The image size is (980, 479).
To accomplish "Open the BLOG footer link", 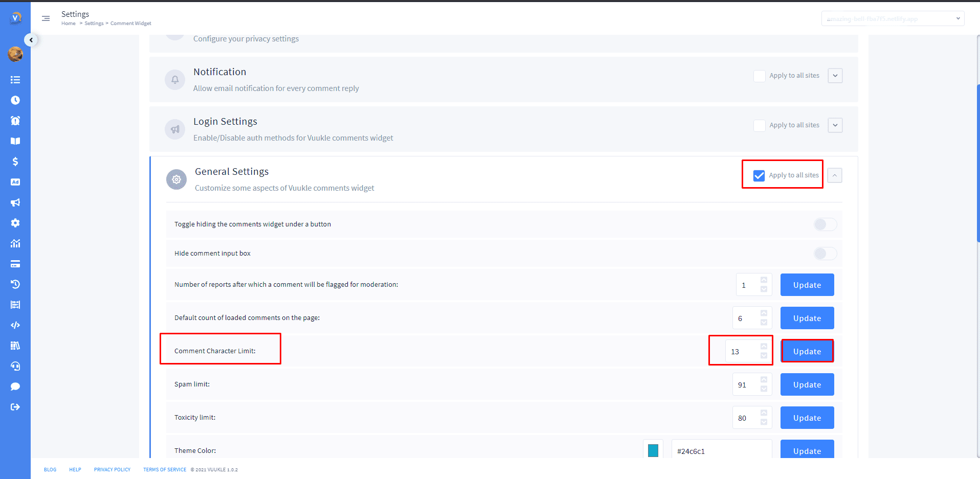I will (50, 470).
